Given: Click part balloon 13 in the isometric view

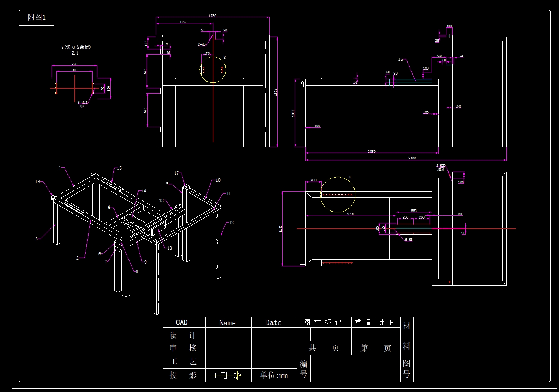Looking at the screenshot, I should (x=170, y=248).
